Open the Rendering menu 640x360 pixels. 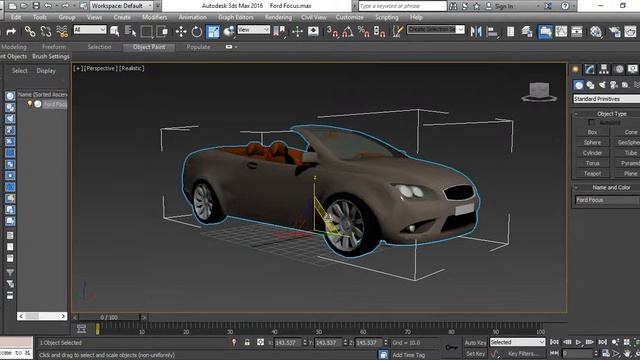click(x=278, y=17)
